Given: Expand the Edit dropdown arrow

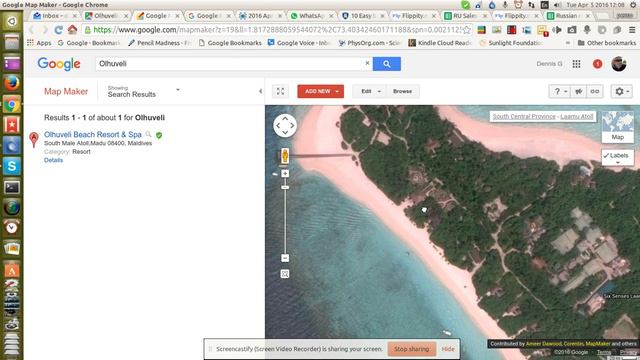Looking at the screenshot, I should (379, 91).
